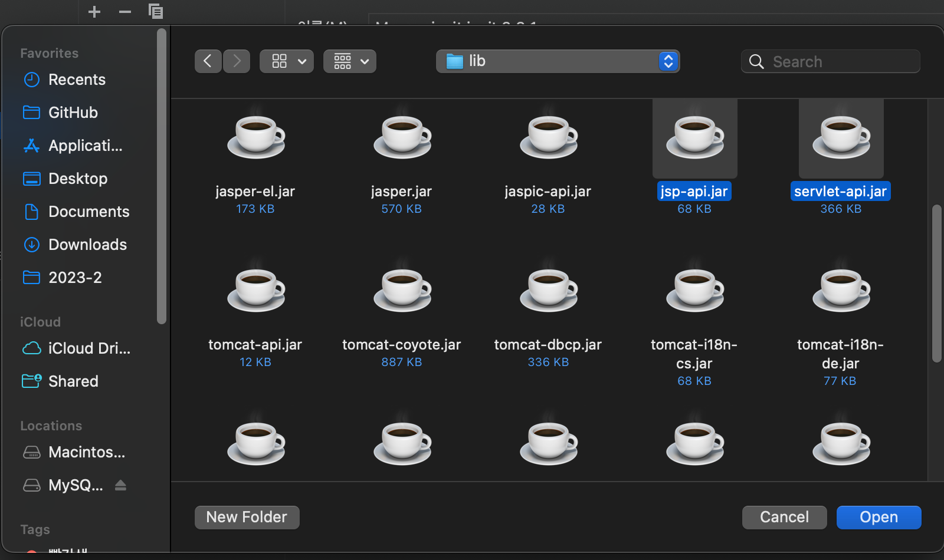Click the plus button in background window
The height and width of the screenshot is (560, 944).
coord(94,12)
